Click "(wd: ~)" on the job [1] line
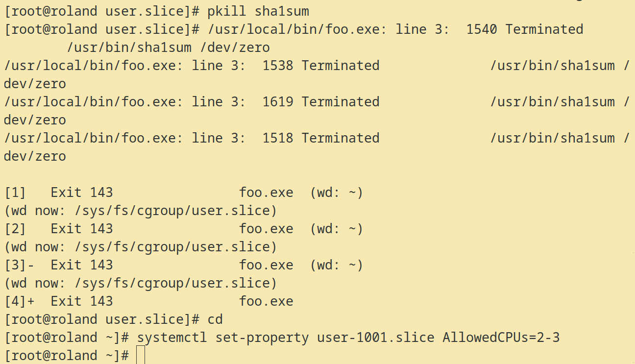Image resolution: width=635 pixels, height=364 pixels. (337, 193)
